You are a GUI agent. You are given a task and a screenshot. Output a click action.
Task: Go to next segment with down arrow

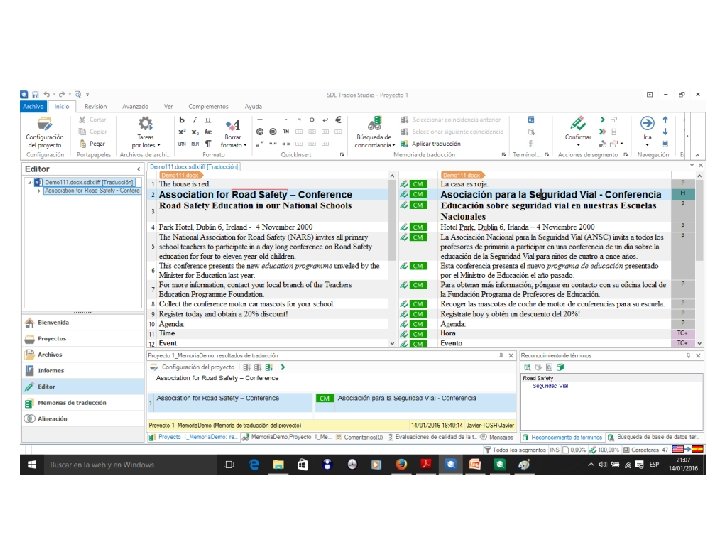point(665,132)
